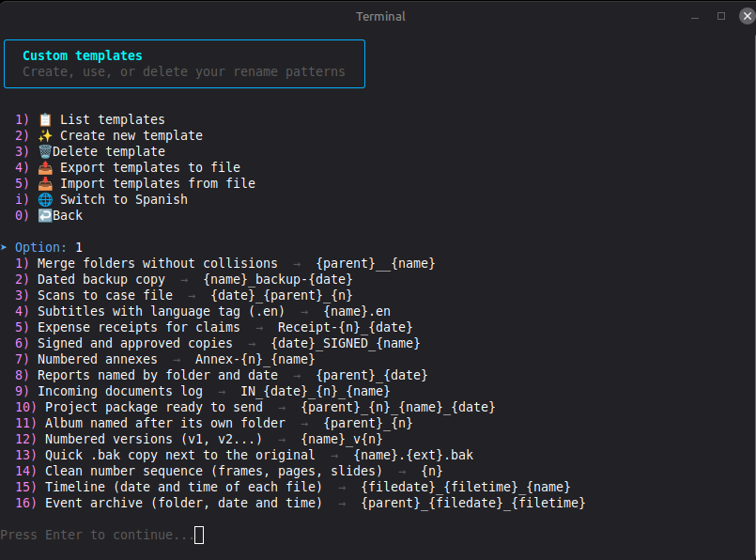Click the {parent}_{filedate}_{filetime} pattern
Viewport: 756px width, 560px height.
coord(473,502)
